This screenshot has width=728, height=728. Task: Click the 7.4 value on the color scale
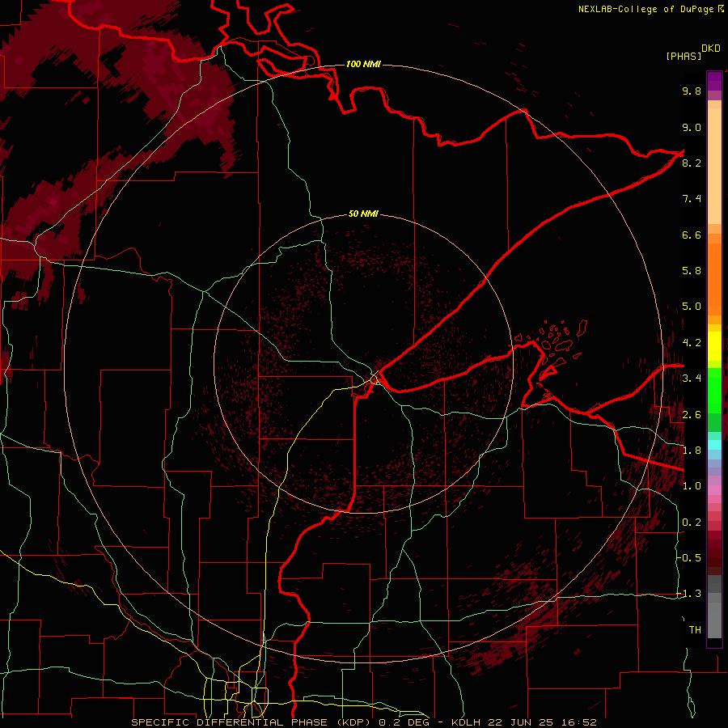coord(692,199)
